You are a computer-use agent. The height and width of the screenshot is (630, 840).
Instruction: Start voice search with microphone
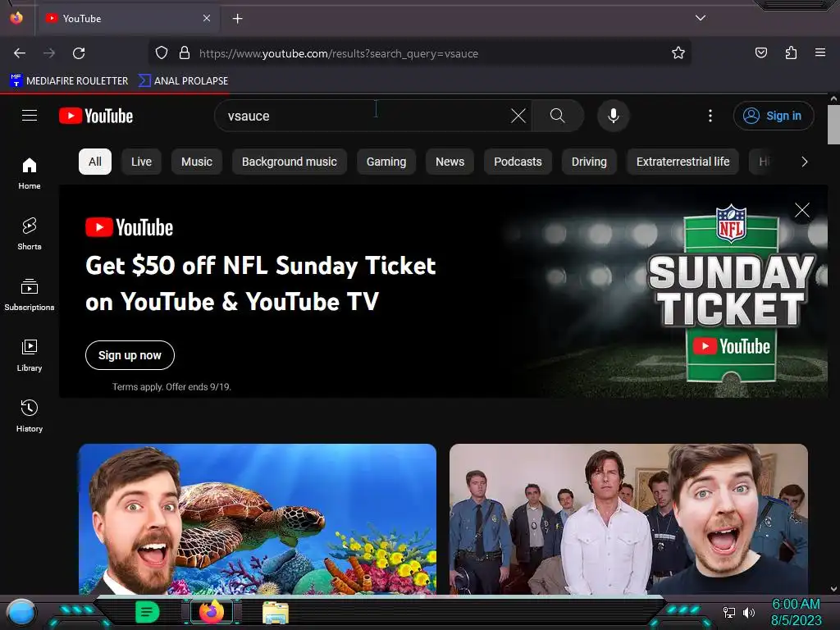coord(614,116)
